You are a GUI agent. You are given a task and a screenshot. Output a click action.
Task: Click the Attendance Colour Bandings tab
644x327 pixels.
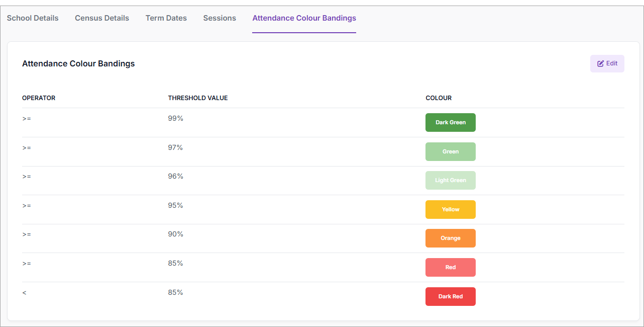[304, 18]
